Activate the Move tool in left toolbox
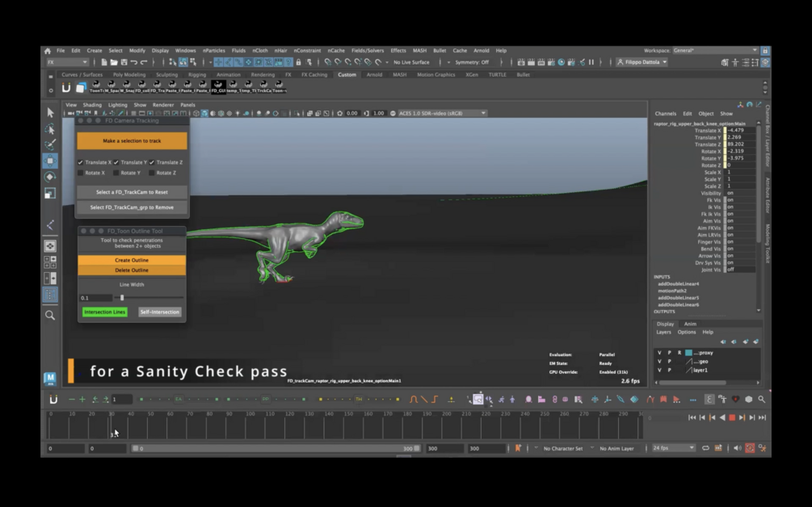The width and height of the screenshot is (812, 507). pos(50,161)
